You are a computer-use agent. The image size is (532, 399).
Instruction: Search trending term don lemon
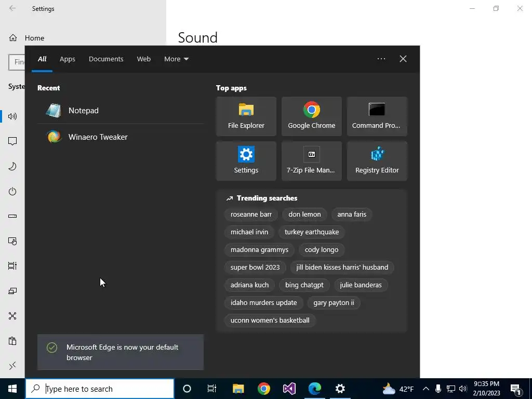tap(304, 215)
